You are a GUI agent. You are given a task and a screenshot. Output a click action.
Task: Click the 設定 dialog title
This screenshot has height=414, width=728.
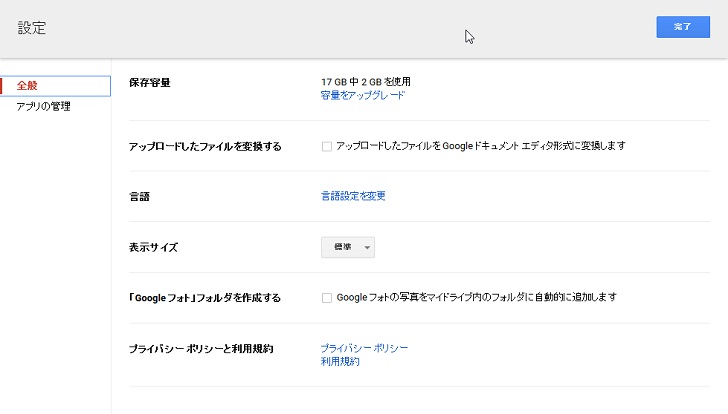(32, 28)
